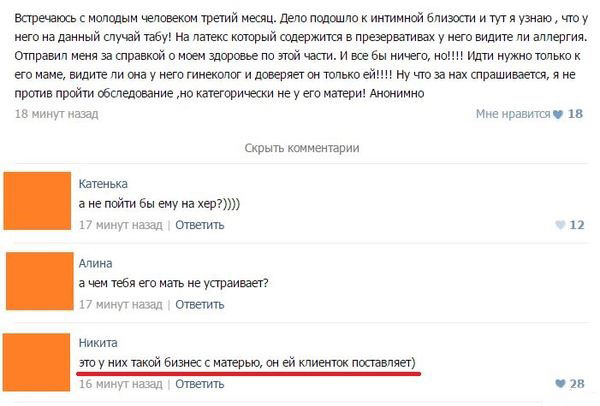Click the like count 18 on the post

click(x=575, y=115)
